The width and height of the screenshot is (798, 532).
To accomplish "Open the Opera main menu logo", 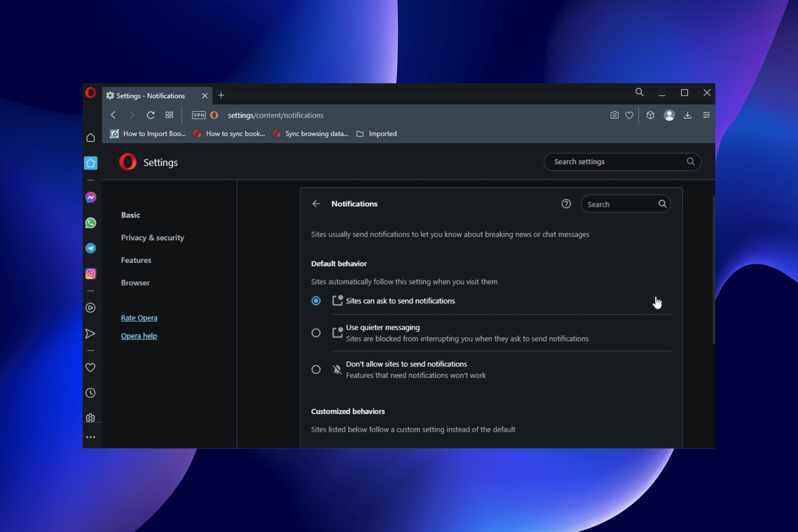I will pos(91,93).
